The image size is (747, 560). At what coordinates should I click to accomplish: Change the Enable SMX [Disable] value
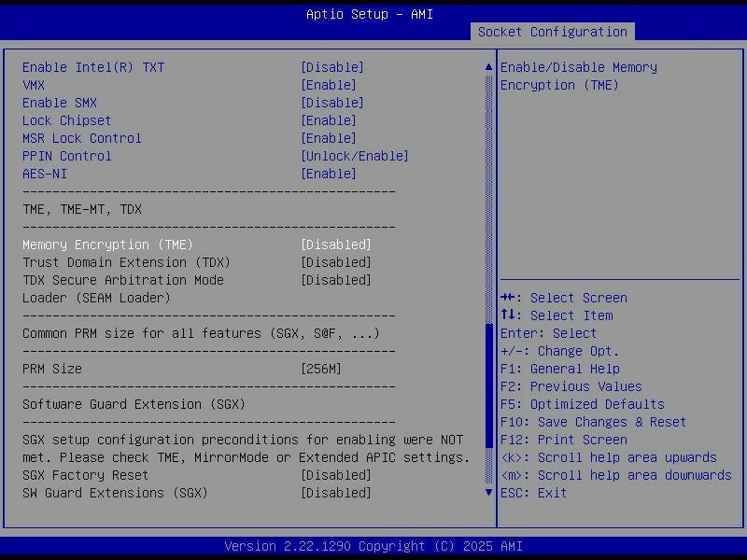[332, 103]
